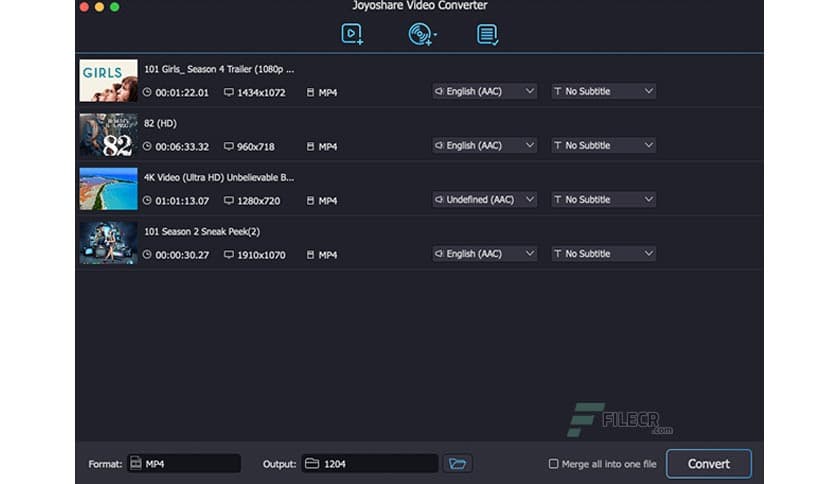Click resolution icon of the 4K Video row
836x484 pixels.
229,201
